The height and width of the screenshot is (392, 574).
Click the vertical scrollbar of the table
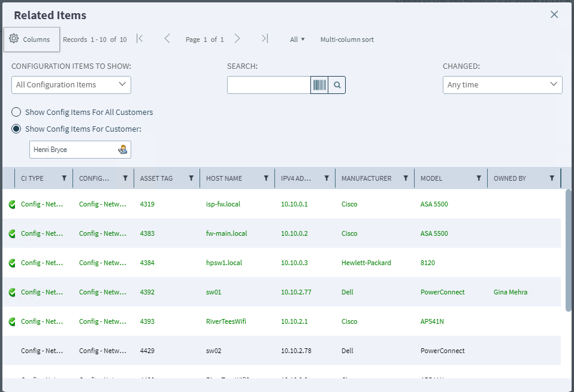568,251
